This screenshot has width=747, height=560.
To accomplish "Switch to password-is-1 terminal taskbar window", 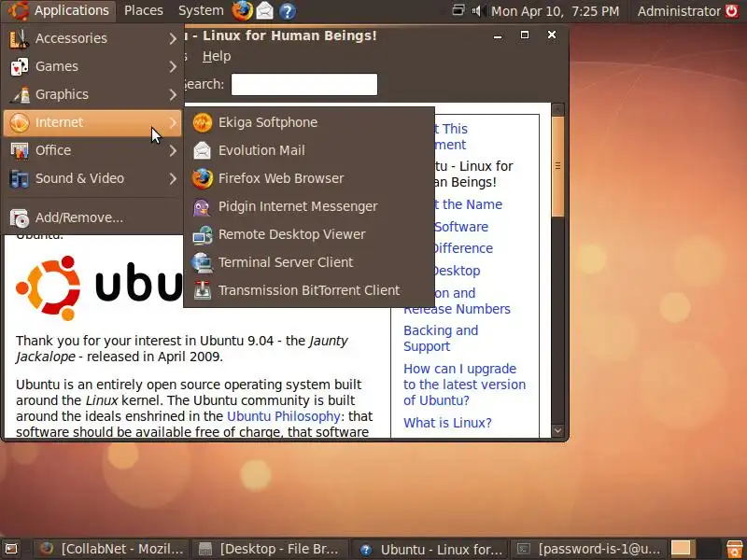I will 589,549.
